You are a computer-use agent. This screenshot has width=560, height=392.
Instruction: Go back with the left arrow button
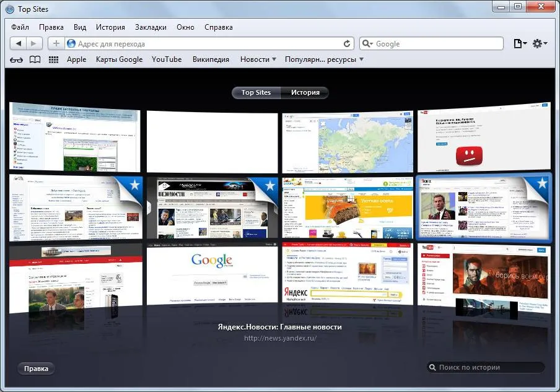click(x=18, y=43)
